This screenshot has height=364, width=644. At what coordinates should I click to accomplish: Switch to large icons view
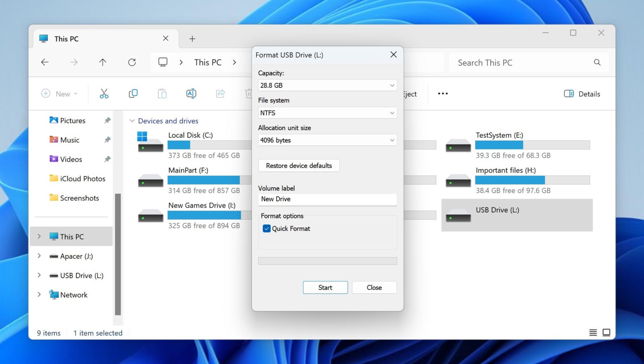(606, 333)
